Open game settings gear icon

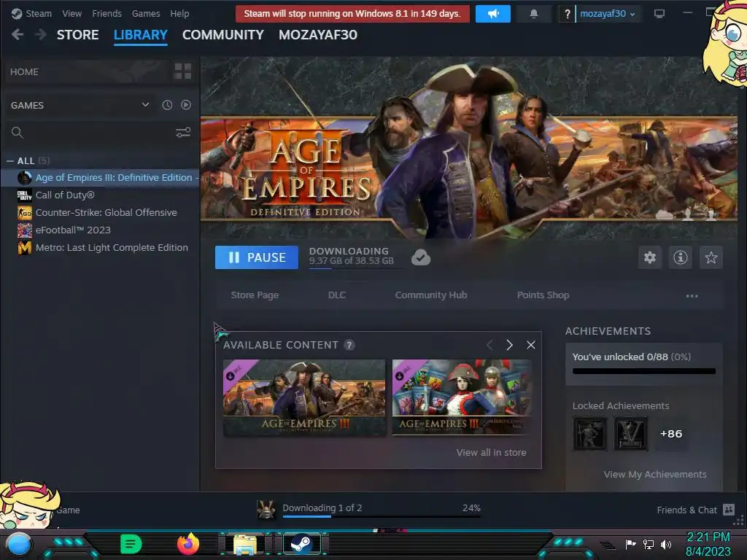(650, 257)
